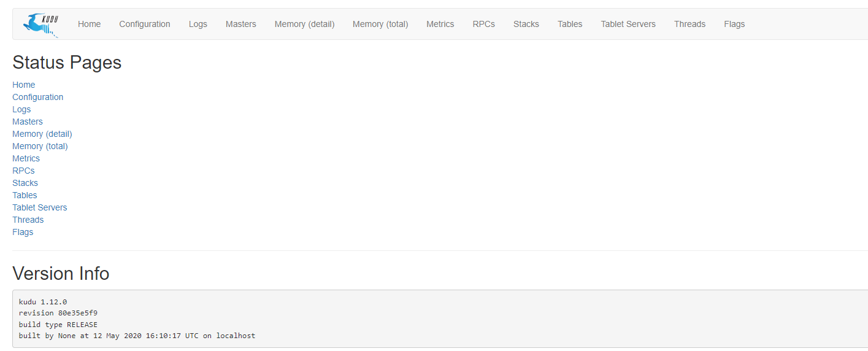The image size is (868, 351).
Task: Open the Logs link in Status Pages
Action: click(21, 109)
